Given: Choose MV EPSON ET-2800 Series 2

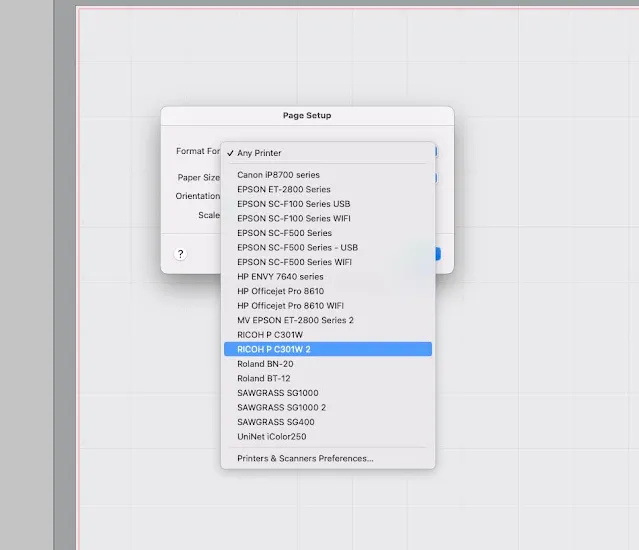Looking at the screenshot, I should [328, 320].
